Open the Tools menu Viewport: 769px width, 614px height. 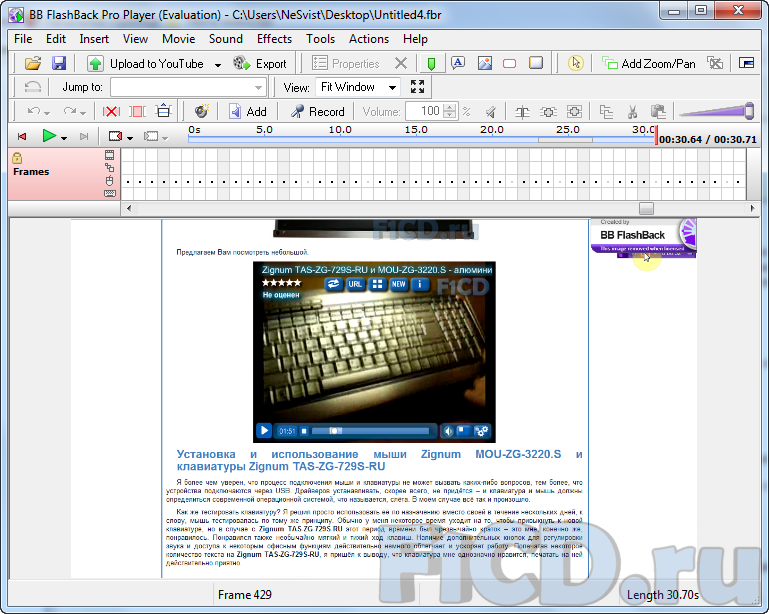(x=320, y=39)
